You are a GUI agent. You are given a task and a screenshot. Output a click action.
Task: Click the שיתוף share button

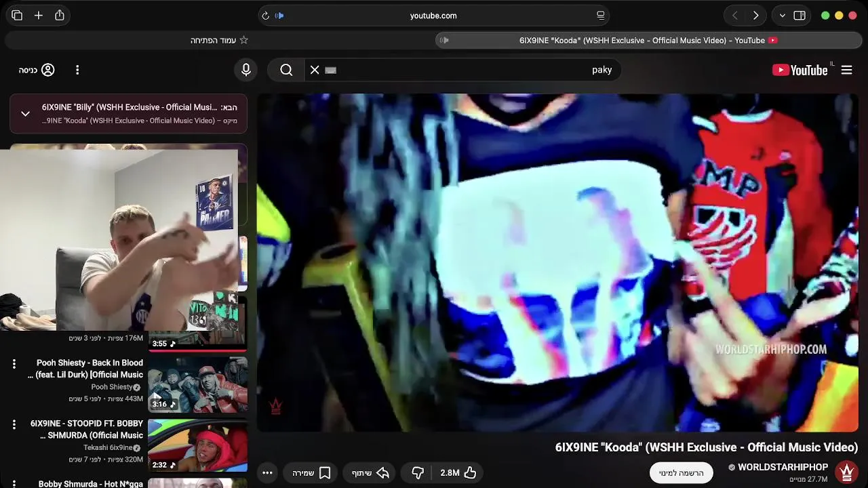370,472
